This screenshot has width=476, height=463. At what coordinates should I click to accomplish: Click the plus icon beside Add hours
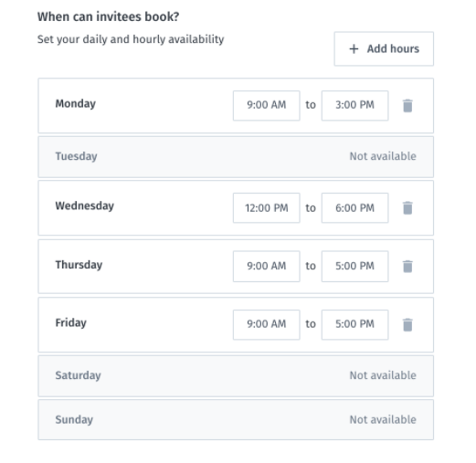pos(354,48)
